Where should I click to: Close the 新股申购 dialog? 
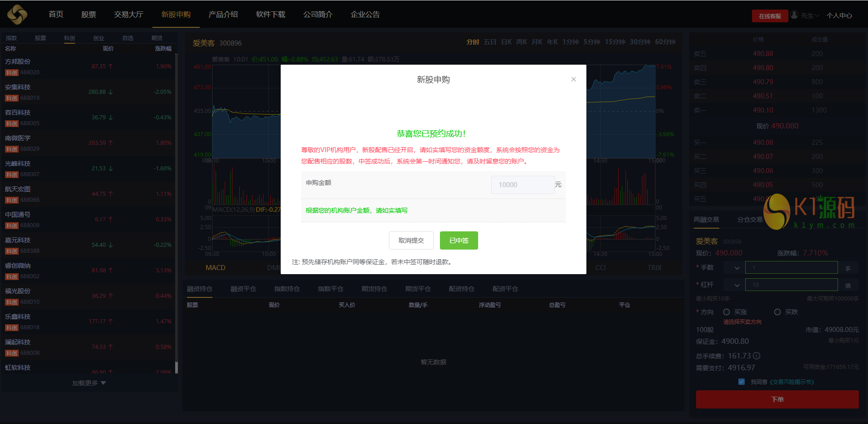(x=574, y=79)
